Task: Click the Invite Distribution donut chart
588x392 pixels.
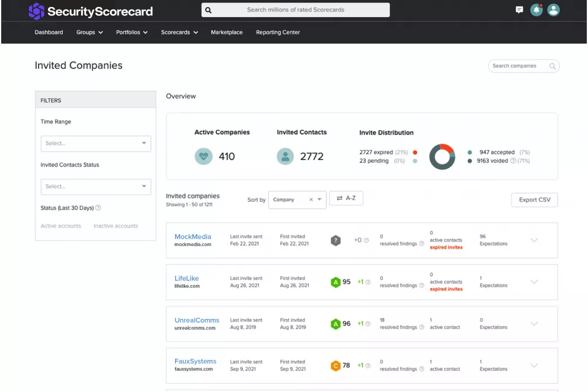Action: click(x=442, y=157)
